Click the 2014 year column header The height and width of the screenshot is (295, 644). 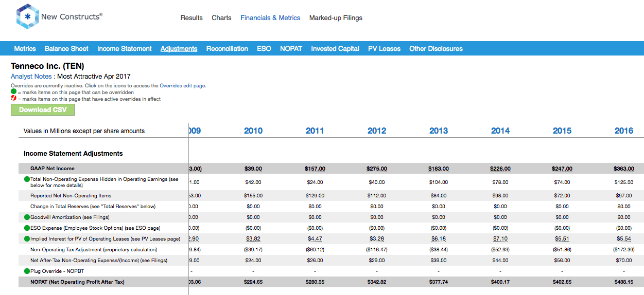point(500,131)
